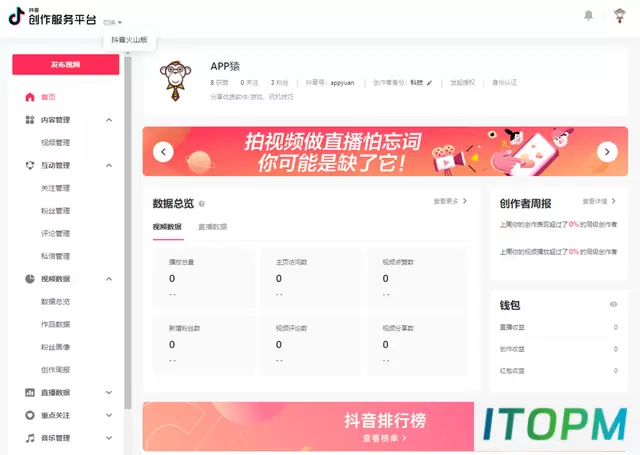Open the notification bell

pyautogui.click(x=588, y=16)
